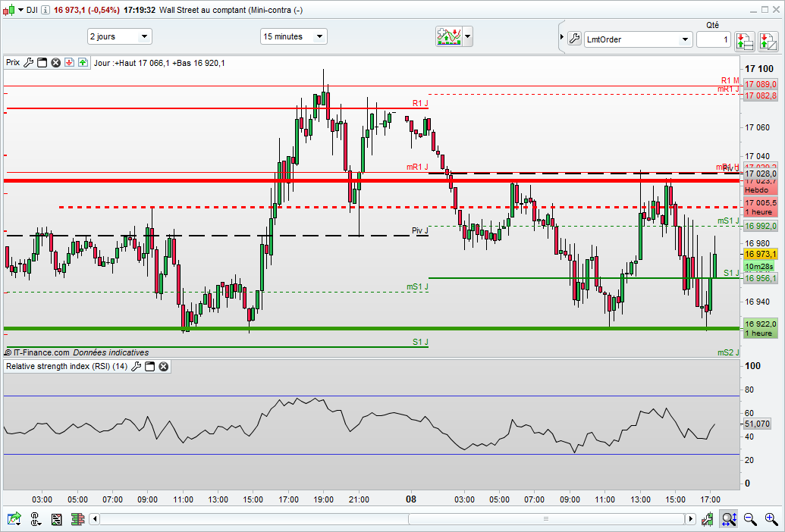
Task: Click the 16 973,1 current price label
Action: click(x=761, y=255)
